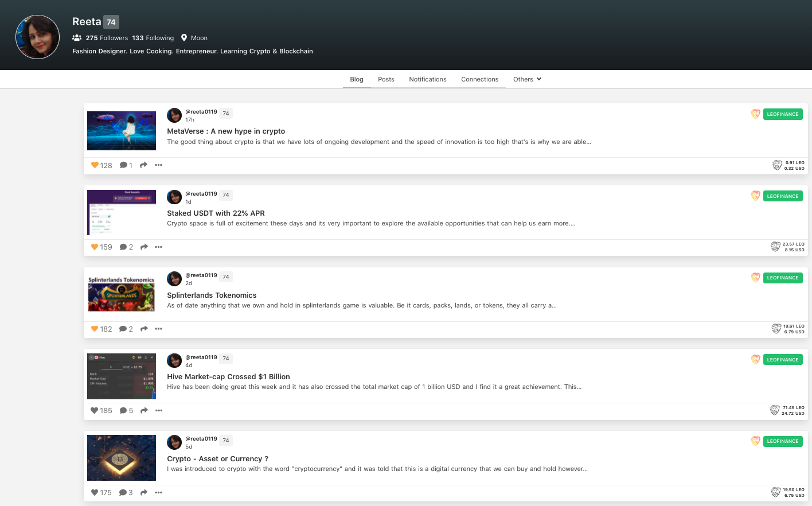View comments on Staked USDT post

tap(123, 247)
